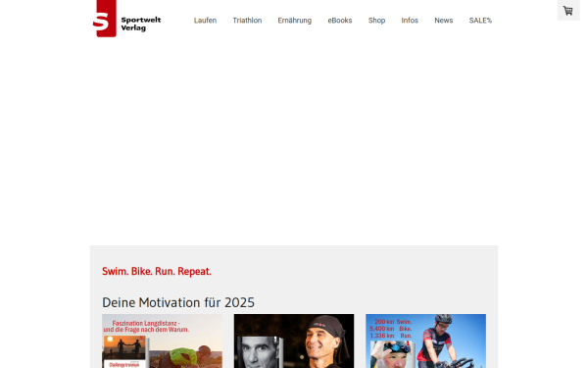Open the SALE% menu item
Viewport: 588px width, 368px height.
coord(480,21)
